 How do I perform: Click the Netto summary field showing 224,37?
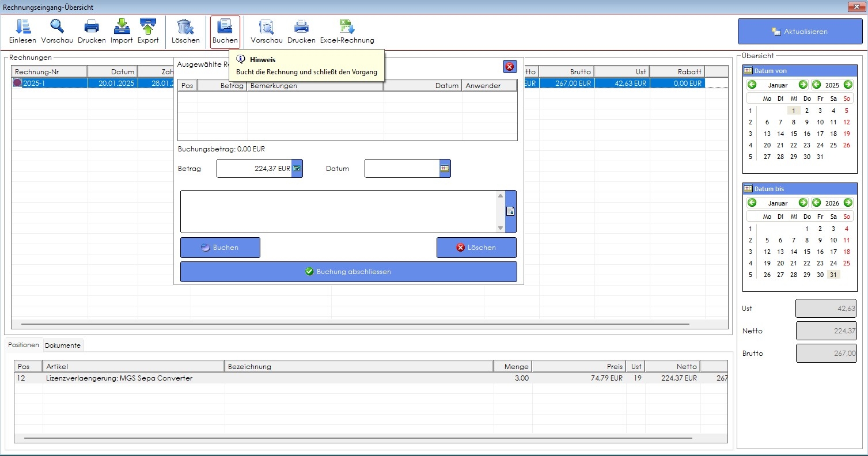pyautogui.click(x=826, y=331)
